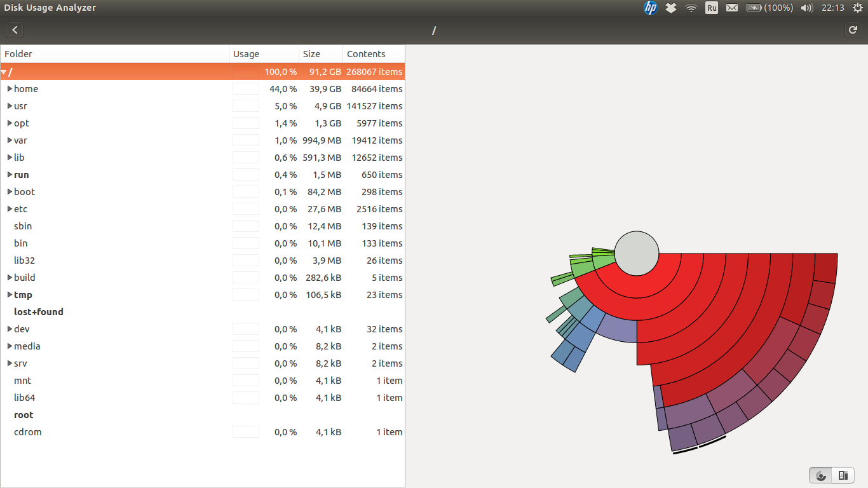Expand the opt folder
The height and width of the screenshot is (488, 868).
pos(10,123)
